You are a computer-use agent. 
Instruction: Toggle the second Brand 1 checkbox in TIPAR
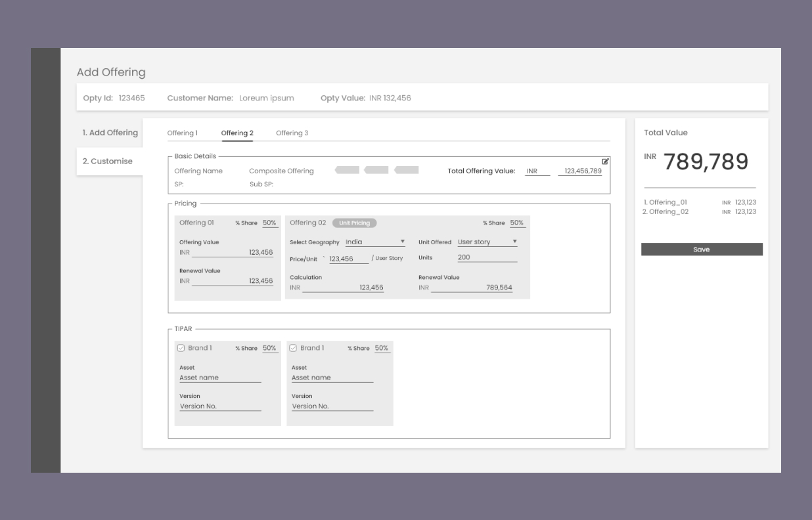point(293,348)
